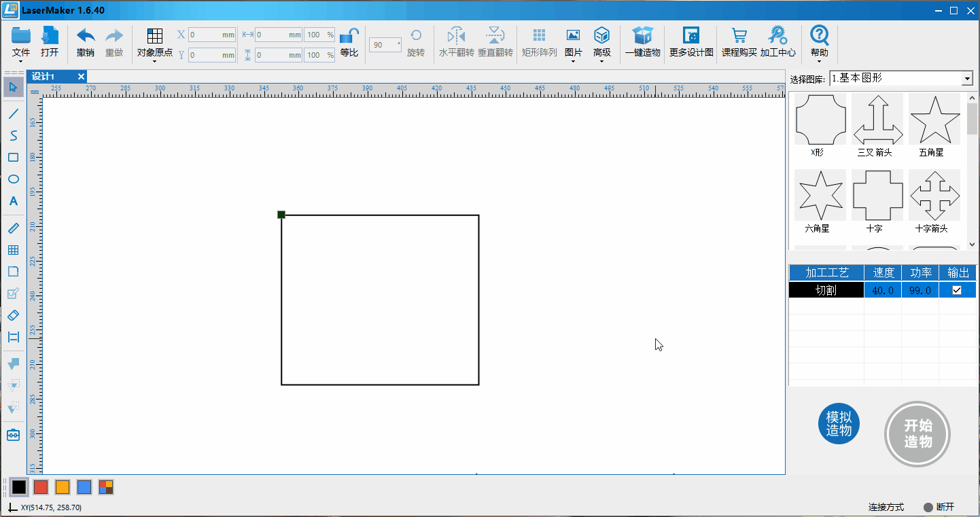Choose the text tool A
Image resolution: width=980 pixels, height=517 pixels.
tap(13, 201)
